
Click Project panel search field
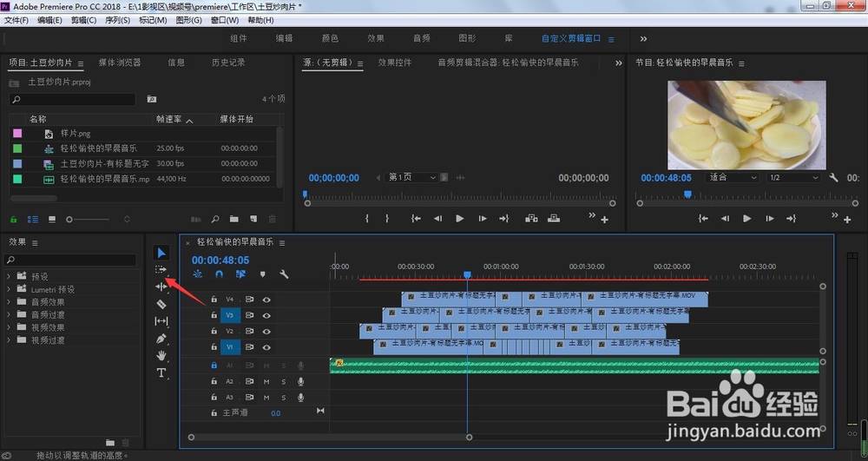[x=73, y=99]
